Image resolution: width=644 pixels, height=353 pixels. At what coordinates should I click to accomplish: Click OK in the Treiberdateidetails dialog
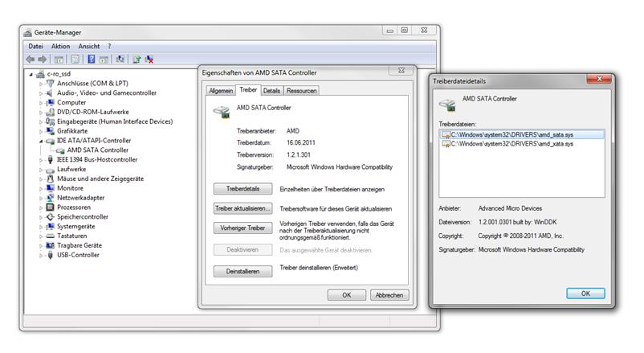point(585,293)
